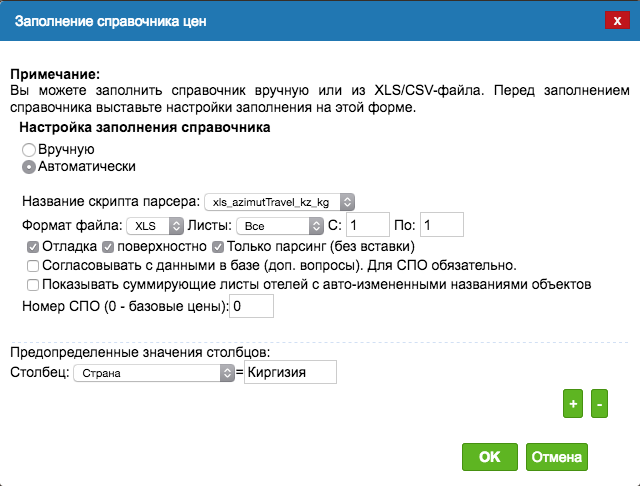Screen dimensions: 640x486
Task: Toggle the Отладка checkbox
Action: [x=33, y=247]
